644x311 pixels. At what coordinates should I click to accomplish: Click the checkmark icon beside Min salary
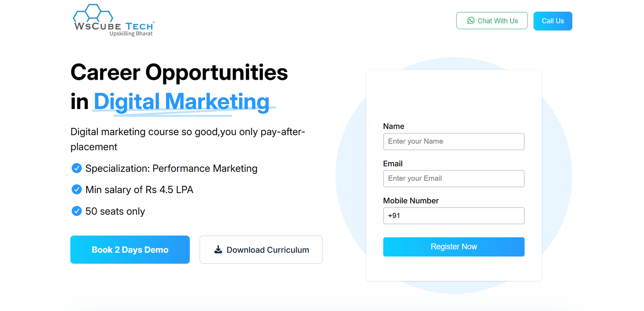pyautogui.click(x=76, y=189)
